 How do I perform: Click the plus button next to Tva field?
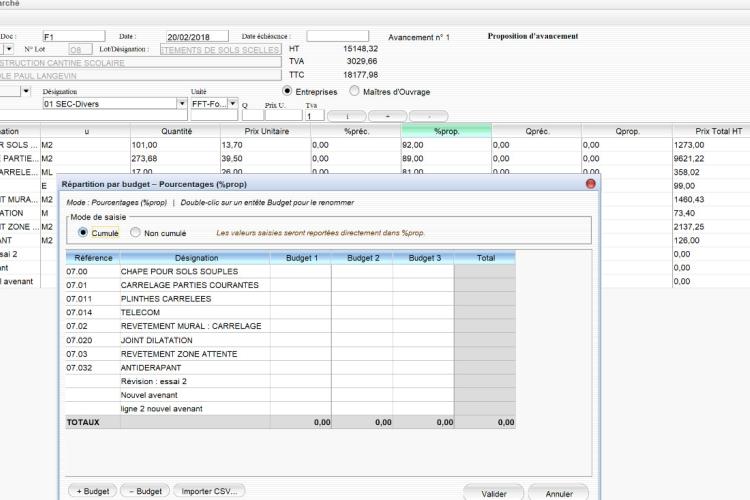point(387,116)
